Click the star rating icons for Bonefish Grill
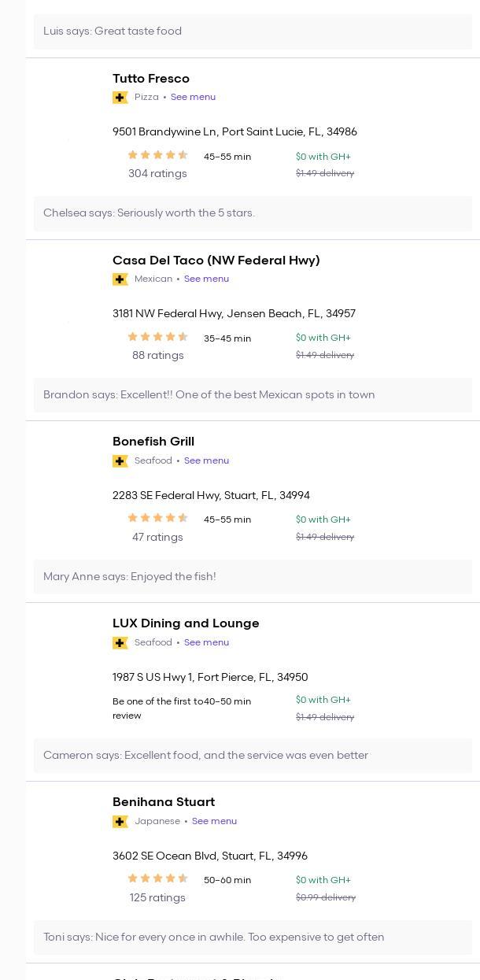This screenshot has height=980, width=480. tap(157, 518)
